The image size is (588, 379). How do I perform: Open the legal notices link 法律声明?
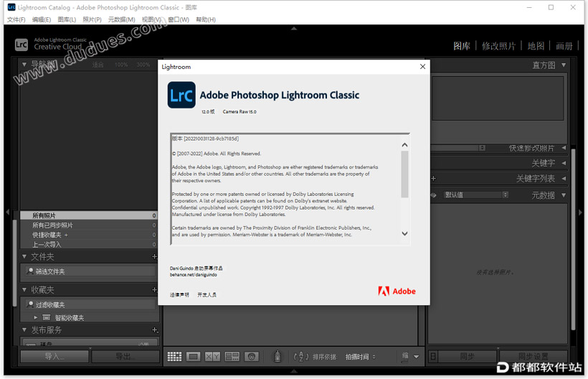(x=179, y=295)
